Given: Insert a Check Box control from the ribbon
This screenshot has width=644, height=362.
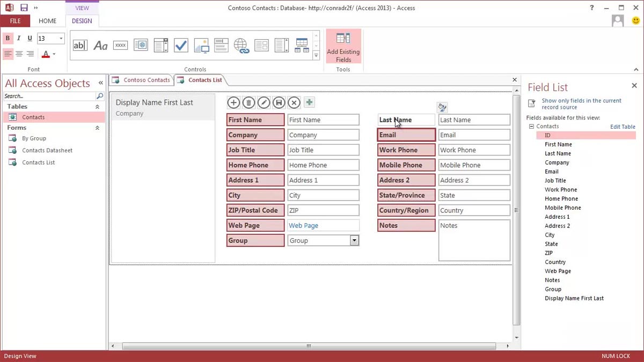Looking at the screenshot, I should coord(181,45).
